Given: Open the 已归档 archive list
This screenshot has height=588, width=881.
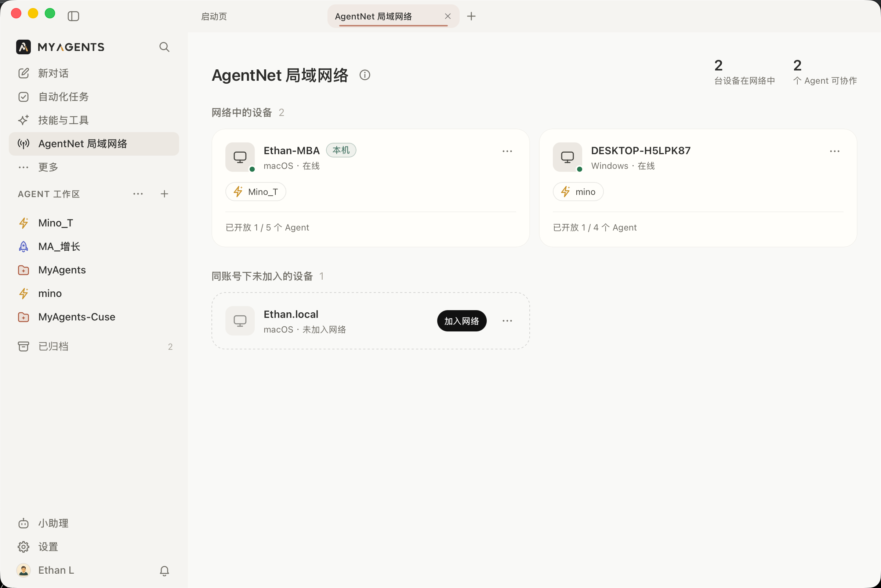Looking at the screenshot, I should tap(94, 346).
